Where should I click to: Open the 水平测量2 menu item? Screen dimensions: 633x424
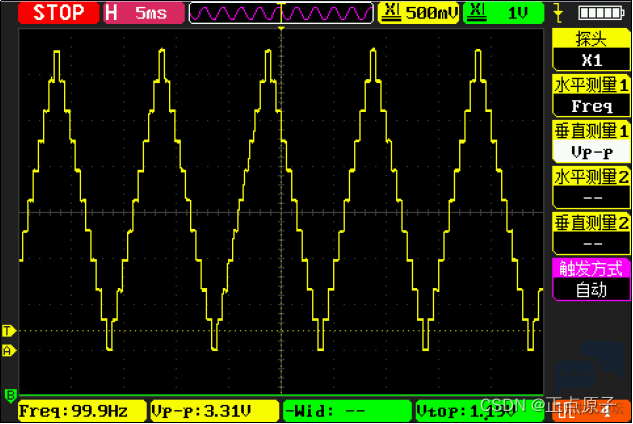click(x=591, y=177)
